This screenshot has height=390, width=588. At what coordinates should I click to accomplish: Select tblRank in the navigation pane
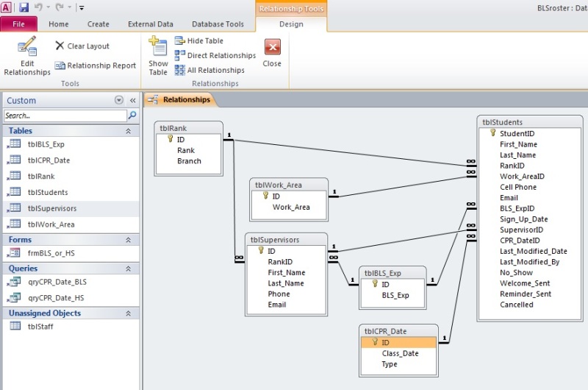coord(71,177)
